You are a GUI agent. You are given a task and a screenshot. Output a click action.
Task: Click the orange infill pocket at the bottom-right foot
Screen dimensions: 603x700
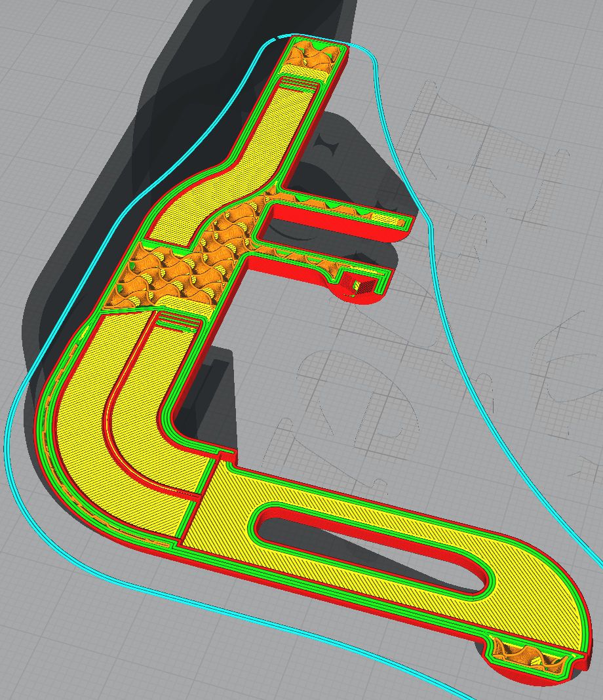pyautogui.click(x=529, y=655)
